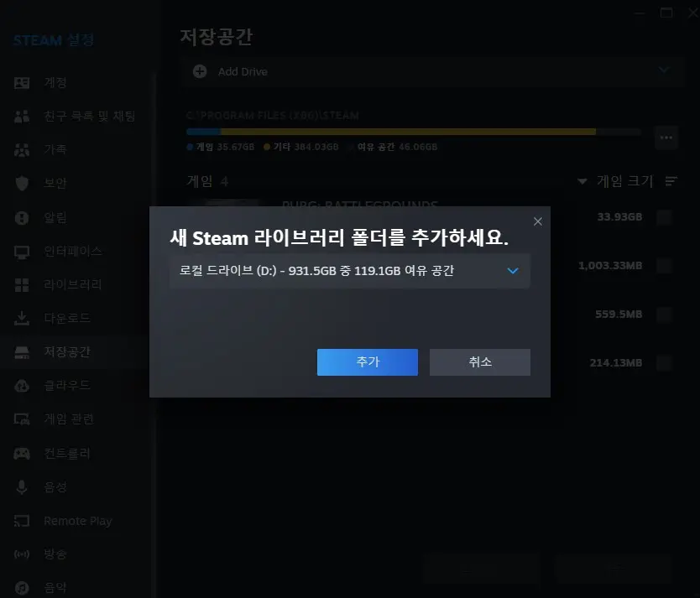Select the 다운로드 download arrow icon
The width and height of the screenshot is (700, 598).
click(24, 318)
